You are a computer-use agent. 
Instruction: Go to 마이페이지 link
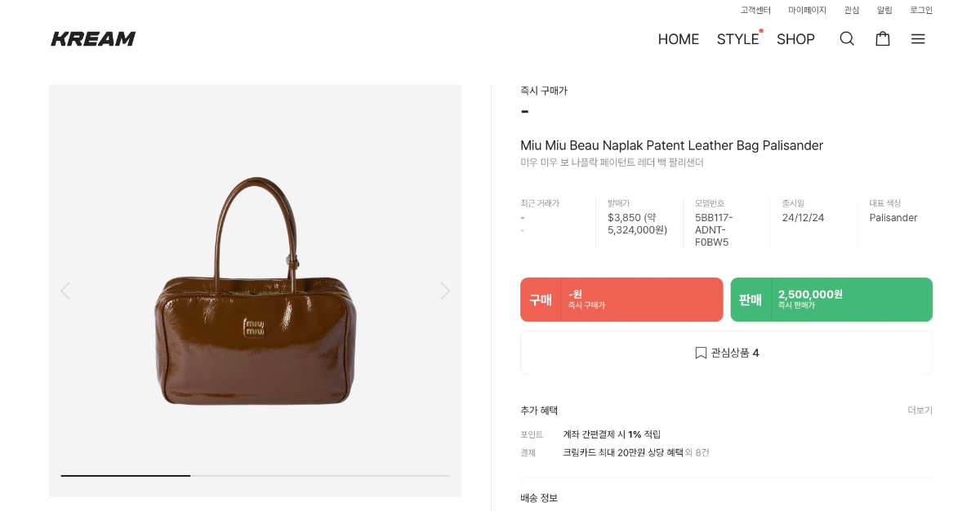coord(807,10)
